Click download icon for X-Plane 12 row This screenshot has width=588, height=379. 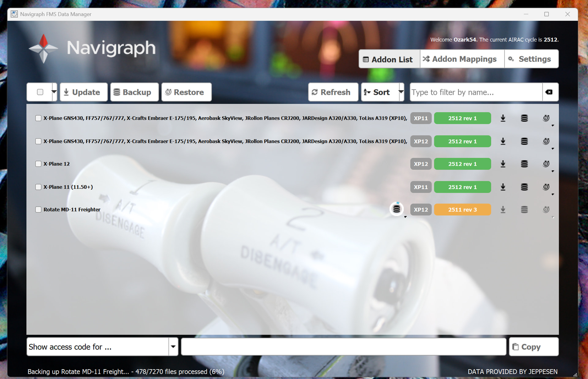tap(503, 164)
